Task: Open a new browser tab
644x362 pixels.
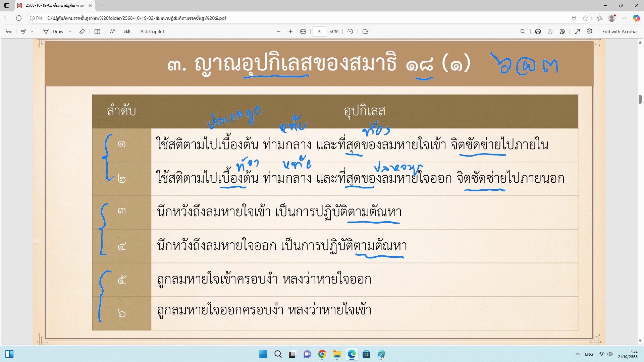Action: (101, 5)
